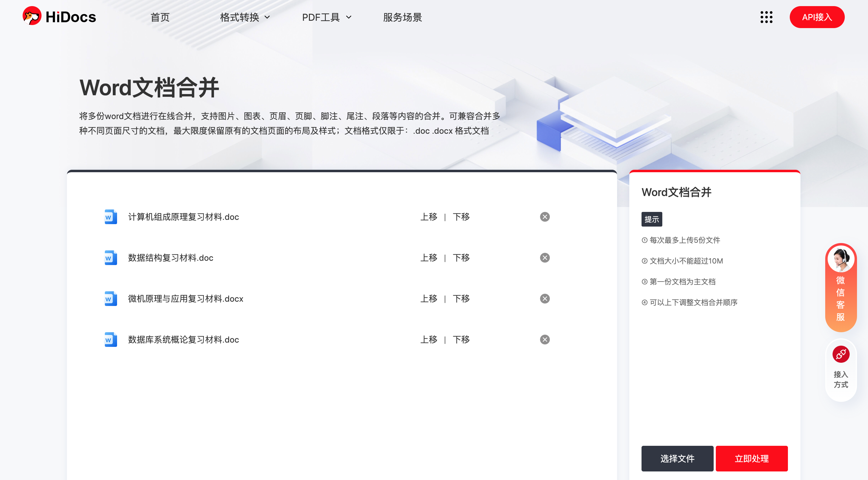Click the 接入方式 link icon
The width and height of the screenshot is (868, 480).
click(x=841, y=355)
